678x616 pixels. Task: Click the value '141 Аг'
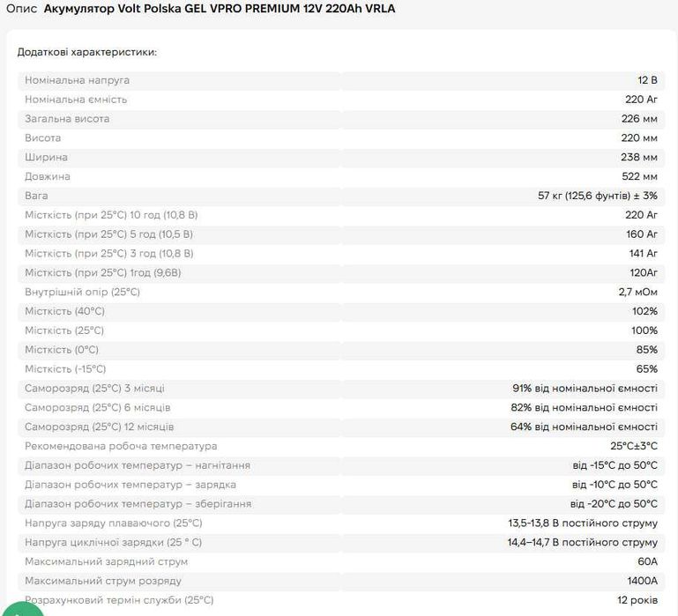(x=644, y=254)
